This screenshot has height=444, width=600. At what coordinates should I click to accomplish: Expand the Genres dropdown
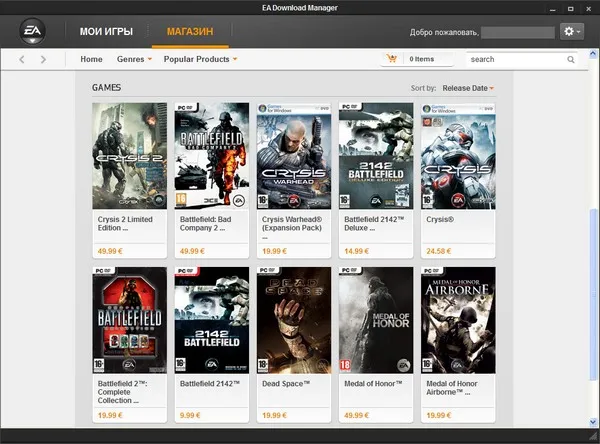coord(134,60)
